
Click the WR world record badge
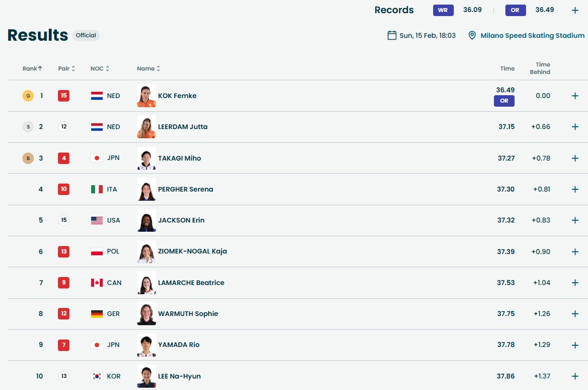(x=443, y=10)
